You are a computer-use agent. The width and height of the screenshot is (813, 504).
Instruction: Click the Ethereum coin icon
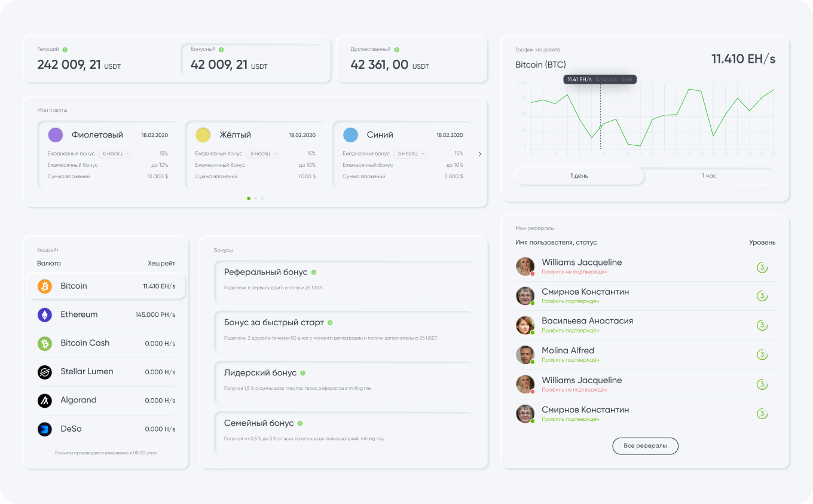45,315
